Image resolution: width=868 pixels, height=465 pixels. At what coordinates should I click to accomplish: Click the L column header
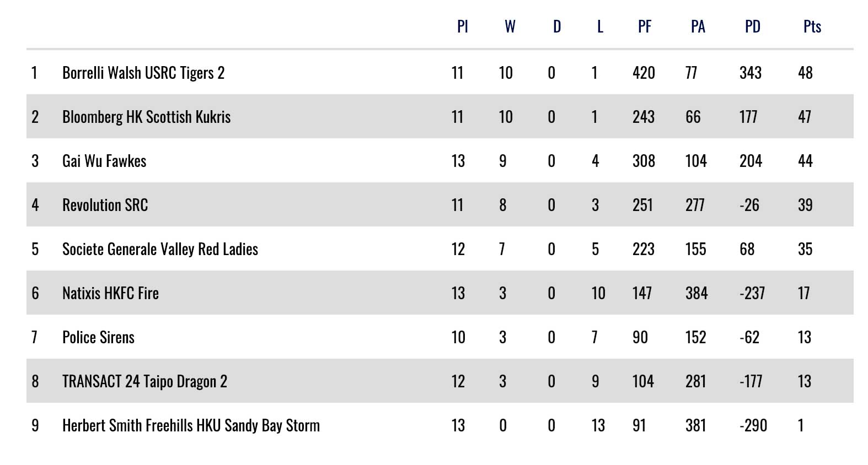600,26
